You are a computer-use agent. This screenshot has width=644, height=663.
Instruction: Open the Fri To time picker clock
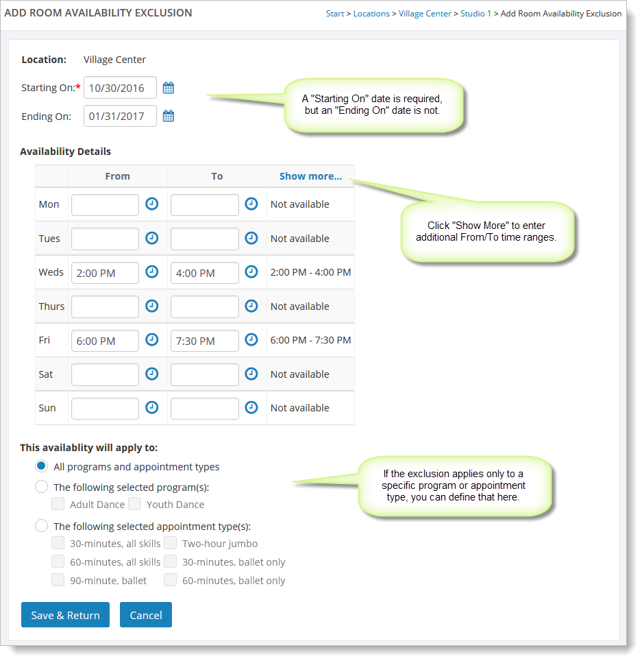251,339
